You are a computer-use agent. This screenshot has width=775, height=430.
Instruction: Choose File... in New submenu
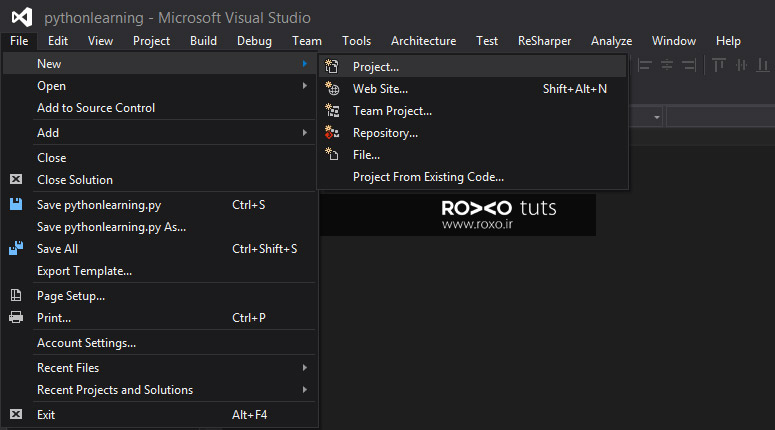(x=473, y=155)
